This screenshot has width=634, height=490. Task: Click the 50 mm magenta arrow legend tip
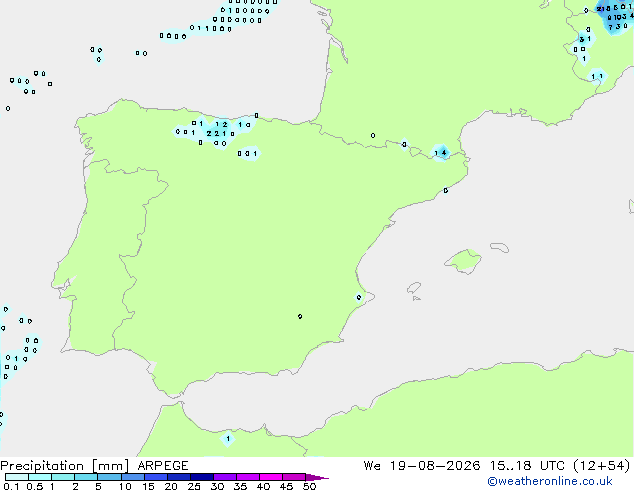[317, 477]
